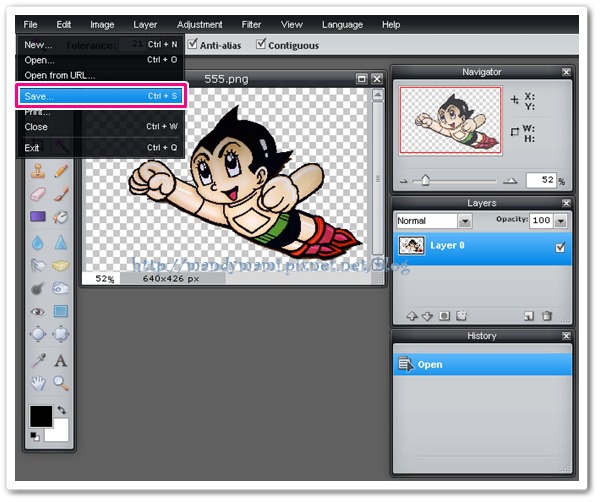This screenshot has width=600, height=502.
Task: Click the canvas scrollbar up arrow
Action: [x=378, y=95]
